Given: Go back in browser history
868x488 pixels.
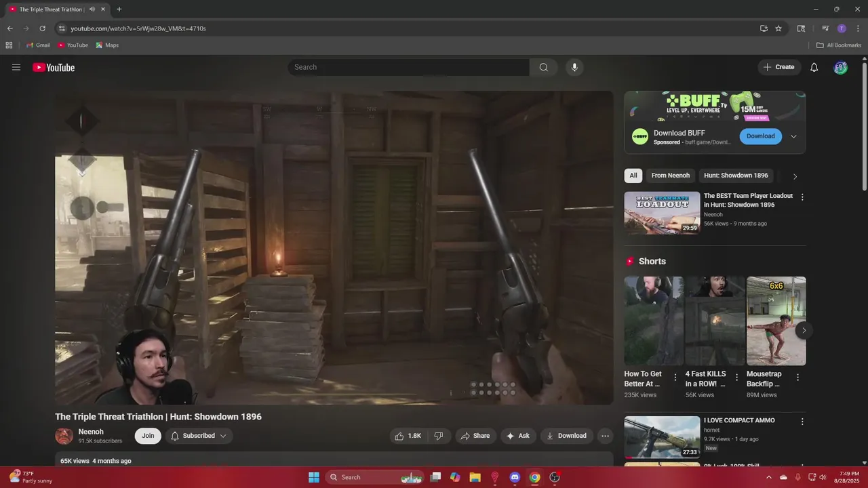Looking at the screenshot, I should [x=9, y=28].
